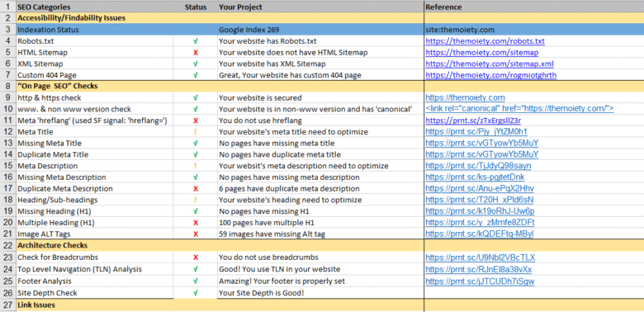Select the red X for Meta 'hreflang'
The width and height of the screenshot is (644, 312).
pos(196,121)
